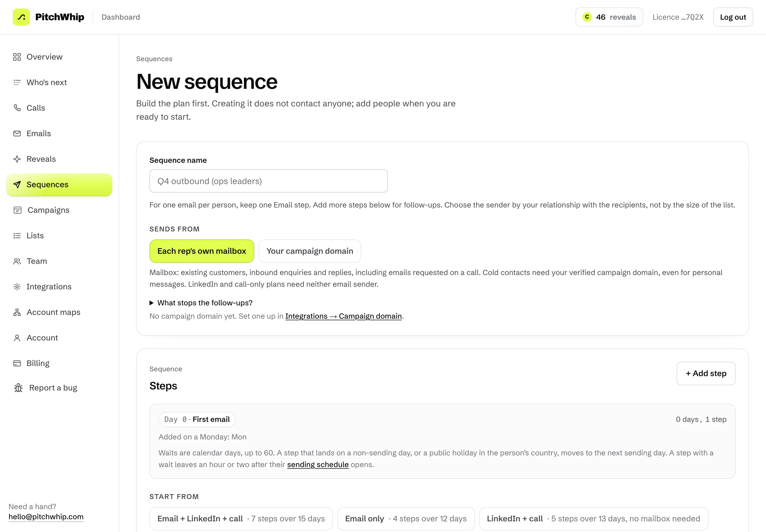Click the PitchWhip logo icon
This screenshot has height=532, width=766.
[21, 17]
